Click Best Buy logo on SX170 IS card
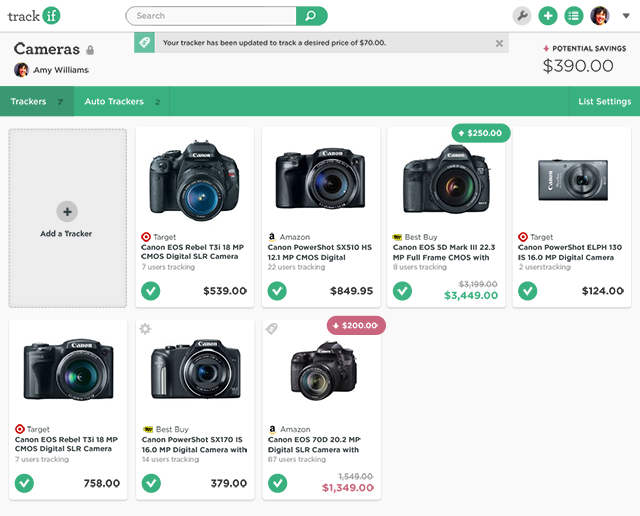Screen dimensions: 640x516 coord(148,429)
